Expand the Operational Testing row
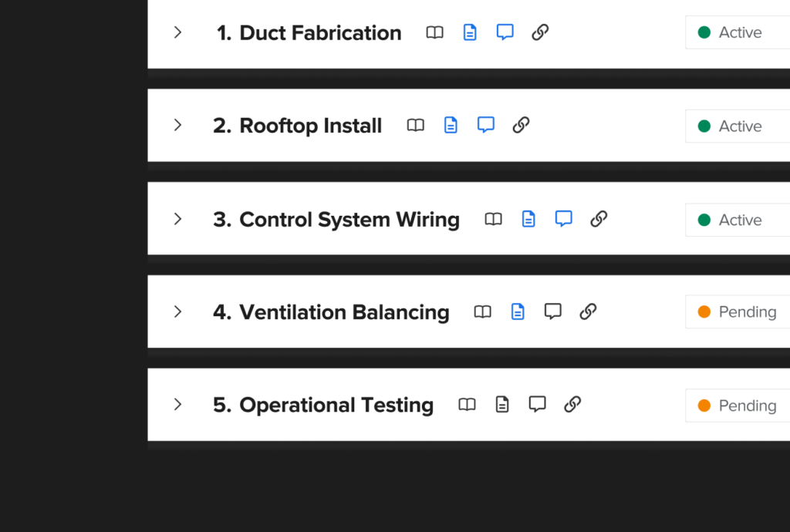Screen dimensions: 790x532 177,405
